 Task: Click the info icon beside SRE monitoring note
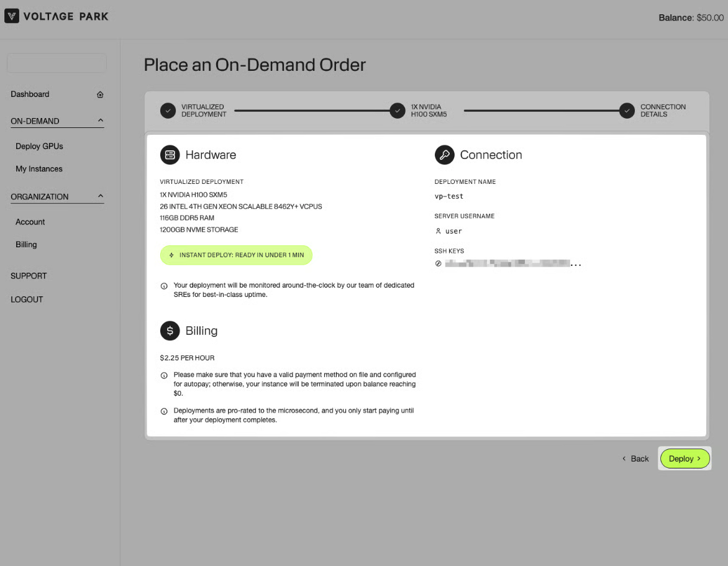coord(164,286)
